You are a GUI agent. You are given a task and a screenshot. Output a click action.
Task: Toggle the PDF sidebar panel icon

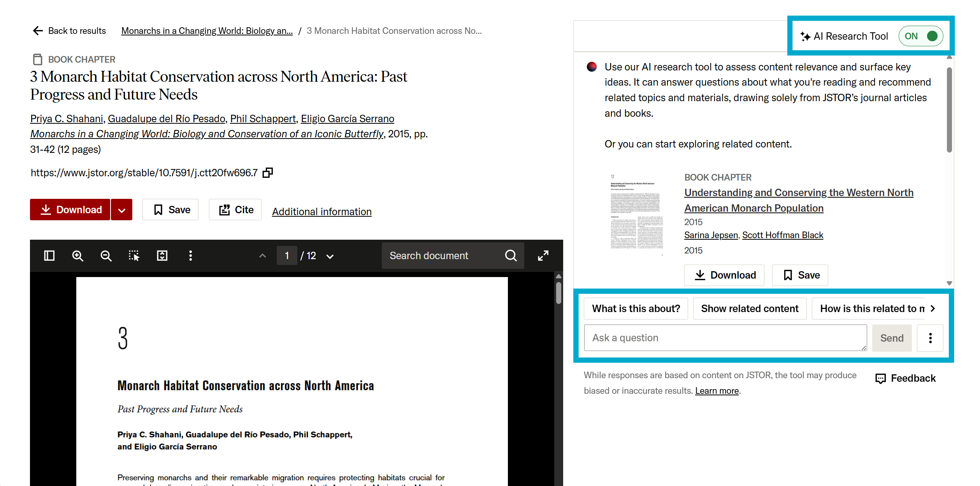(x=49, y=256)
